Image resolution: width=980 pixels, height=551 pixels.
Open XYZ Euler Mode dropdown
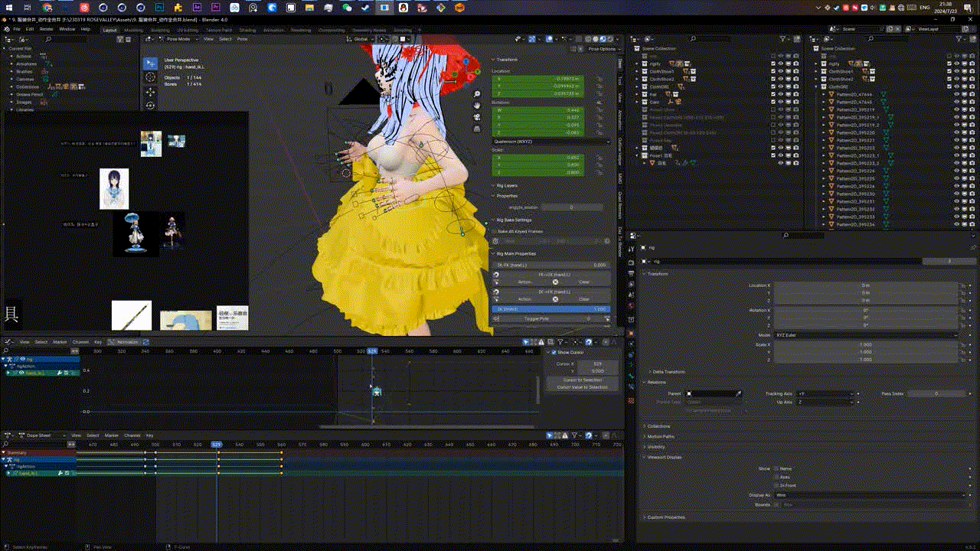[866, 335]
